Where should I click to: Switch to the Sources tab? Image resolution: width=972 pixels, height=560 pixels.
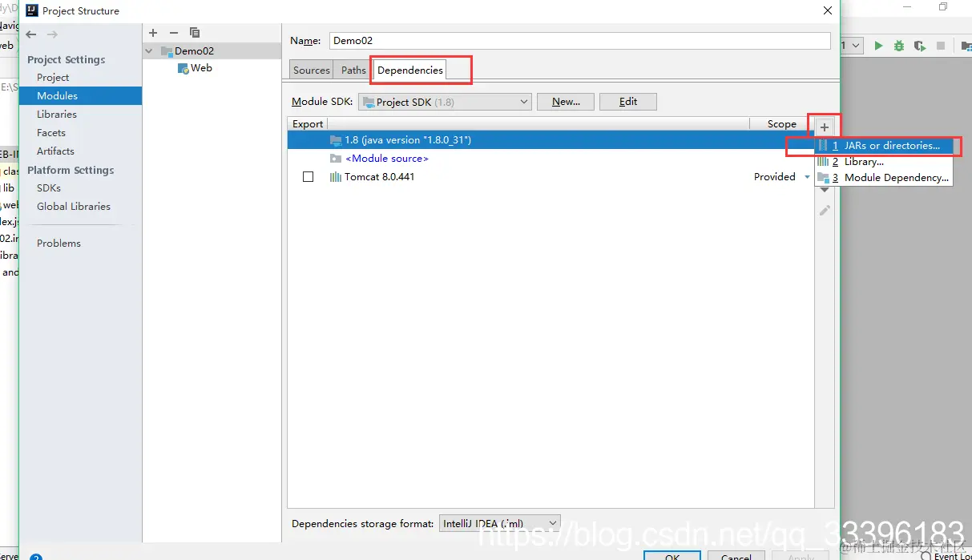(312, 70)
